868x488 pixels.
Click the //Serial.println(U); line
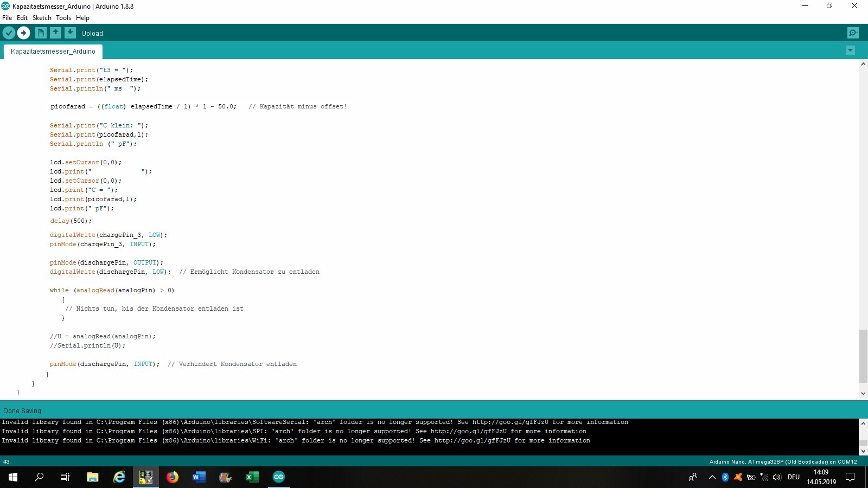click(87, 346)
